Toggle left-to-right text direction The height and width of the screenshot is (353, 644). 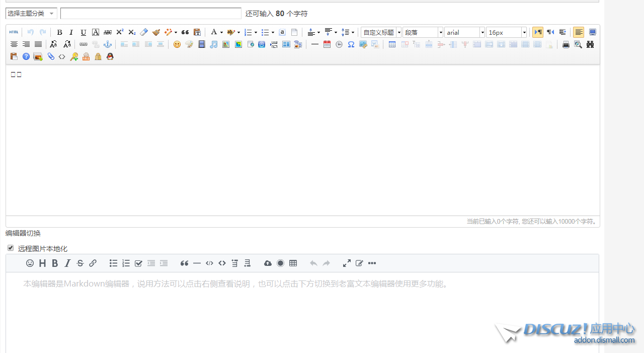coord(538,32)
